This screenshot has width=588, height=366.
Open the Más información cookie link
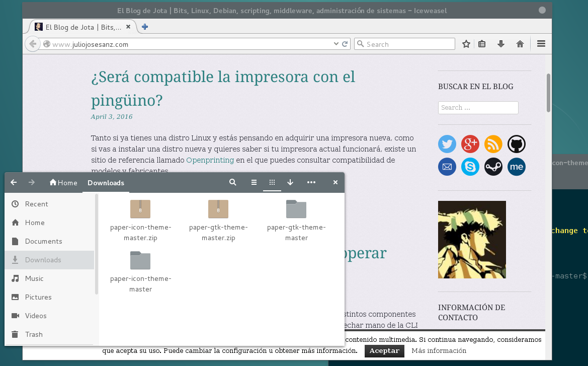[x=439, y=350]
